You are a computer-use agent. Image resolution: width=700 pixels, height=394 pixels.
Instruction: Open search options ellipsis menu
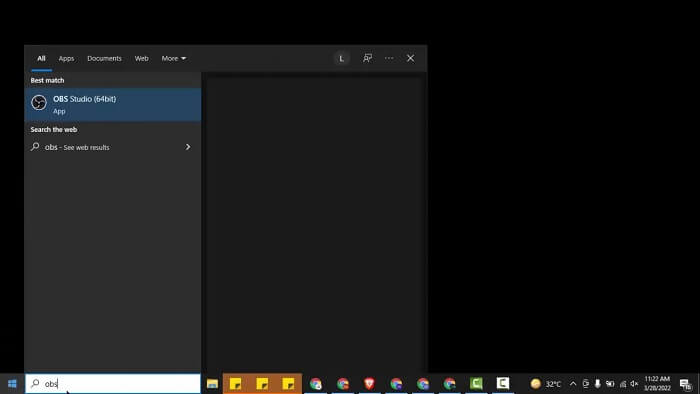click(389, 58)
